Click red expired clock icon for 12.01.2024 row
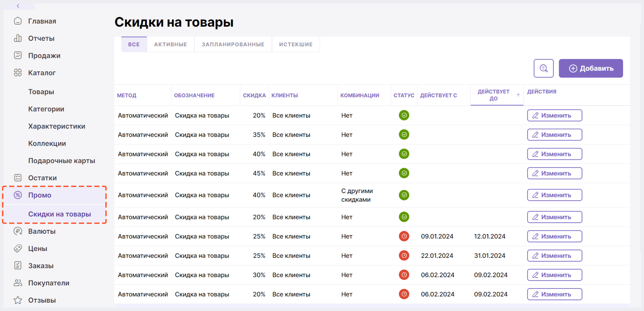Screen dimensions: 644x311 coord(404,236)
